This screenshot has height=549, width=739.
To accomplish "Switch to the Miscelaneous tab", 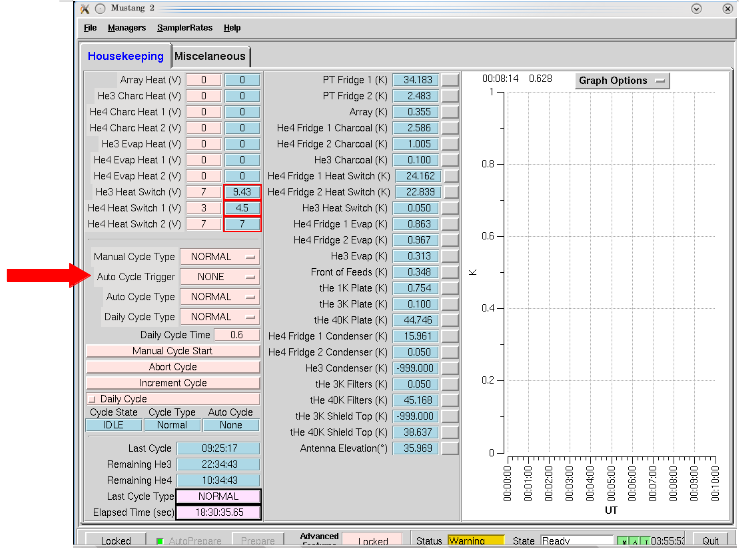I will [210, 57].
